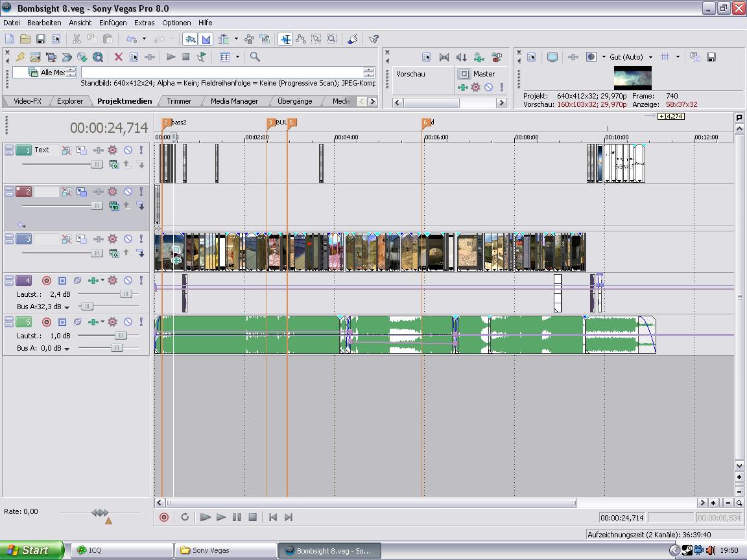Open the Gut (Auto) preview quality dropdown
The width and height of the screenshot is (747, 560).
tap(650, 57)
